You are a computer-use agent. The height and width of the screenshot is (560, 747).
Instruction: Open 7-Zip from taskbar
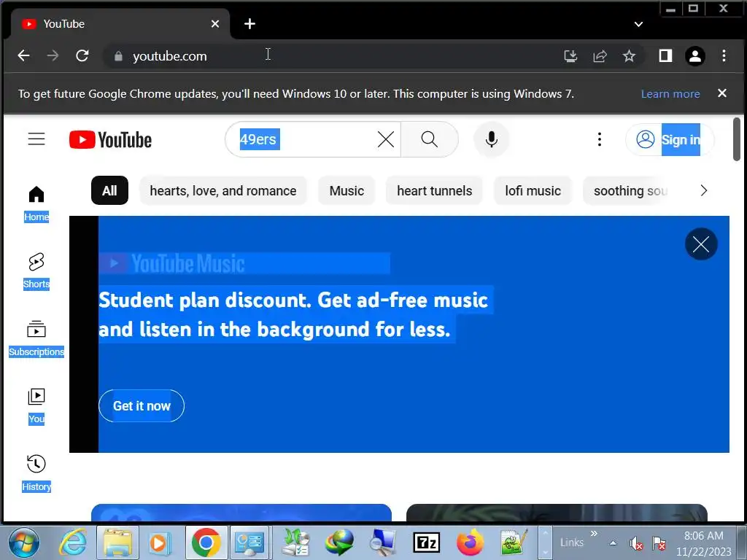(426, 542)
